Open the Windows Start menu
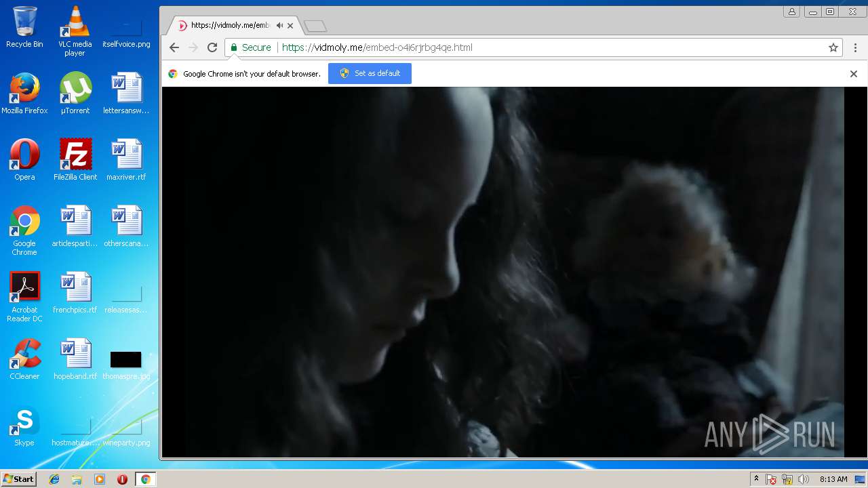 (x=18, y=479)
